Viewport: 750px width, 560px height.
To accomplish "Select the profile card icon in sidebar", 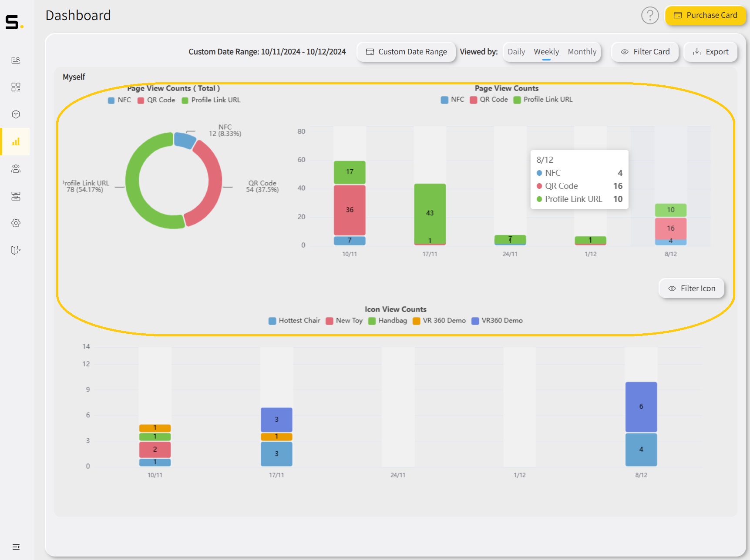I will click(16, 60).
